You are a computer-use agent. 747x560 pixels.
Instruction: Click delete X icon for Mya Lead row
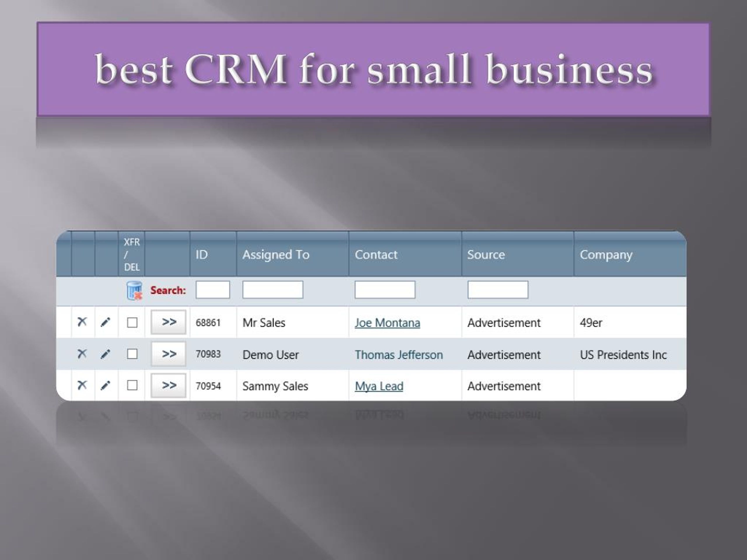coord(82,385)
